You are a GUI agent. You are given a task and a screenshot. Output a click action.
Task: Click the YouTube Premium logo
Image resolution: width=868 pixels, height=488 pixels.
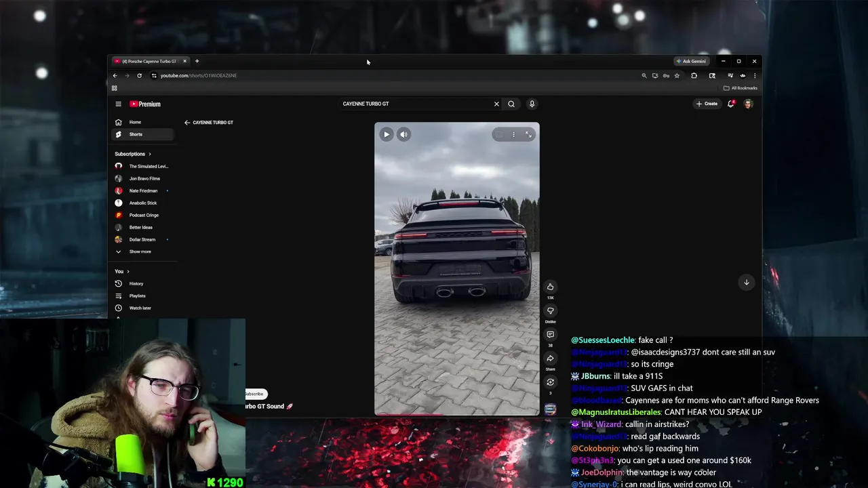pos(145,104)
